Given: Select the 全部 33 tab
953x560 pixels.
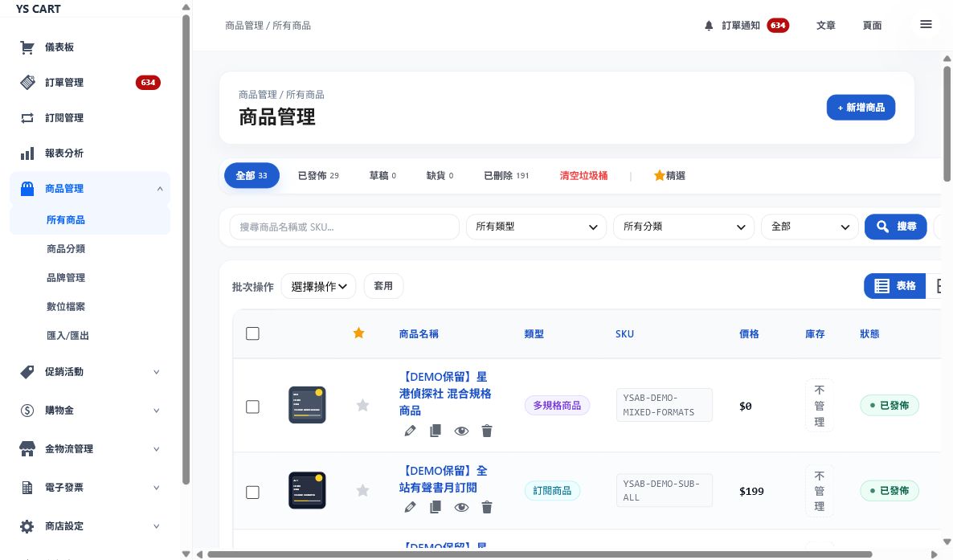Looking at the screenshot, I should click(x=252, y=176).
